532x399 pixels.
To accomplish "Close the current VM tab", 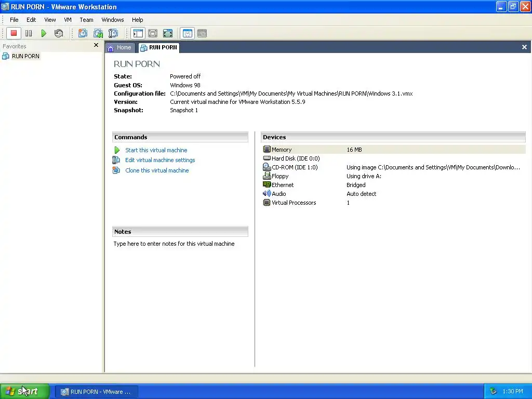I will [524, 47].
